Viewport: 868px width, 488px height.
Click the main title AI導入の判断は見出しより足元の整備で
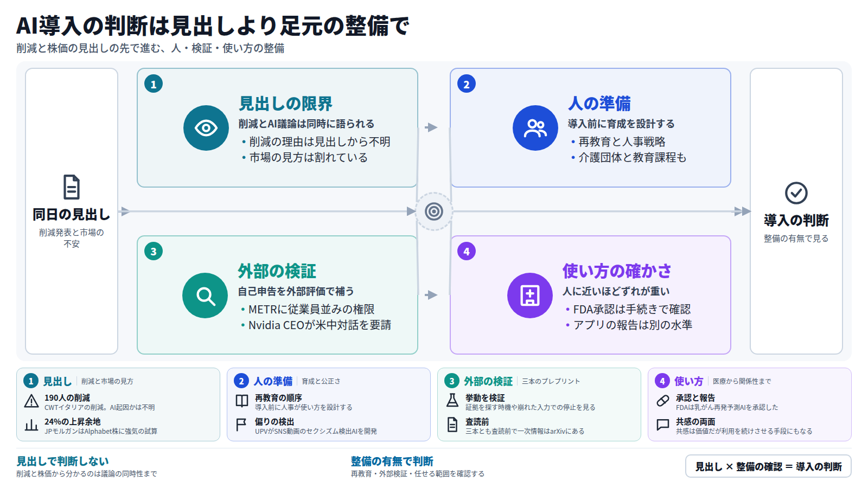click(213, 25)
